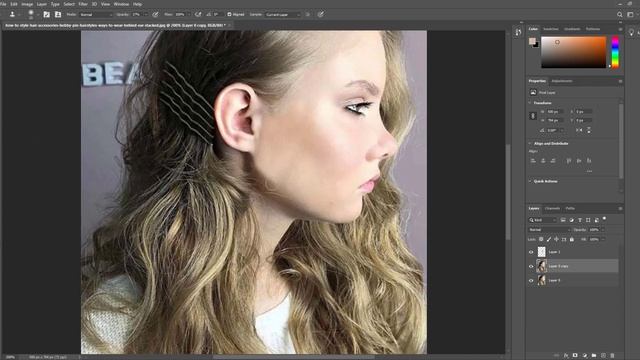640x360 pixels.
Task: Click the X position input field
Action: 583,111
